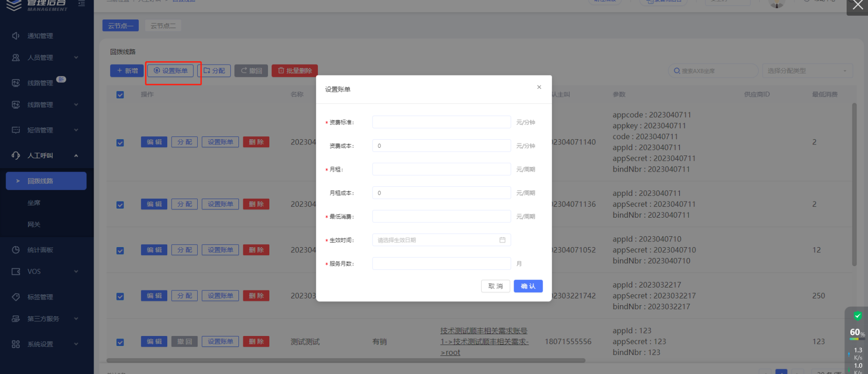The height and width of the screenshot is (374, 868).
Task: Click the 人员管理 person icon
Action: tap(16, 58)
